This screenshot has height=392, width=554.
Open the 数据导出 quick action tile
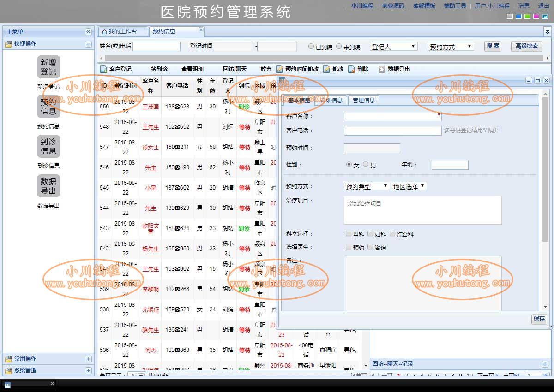(x=48, y=186)
